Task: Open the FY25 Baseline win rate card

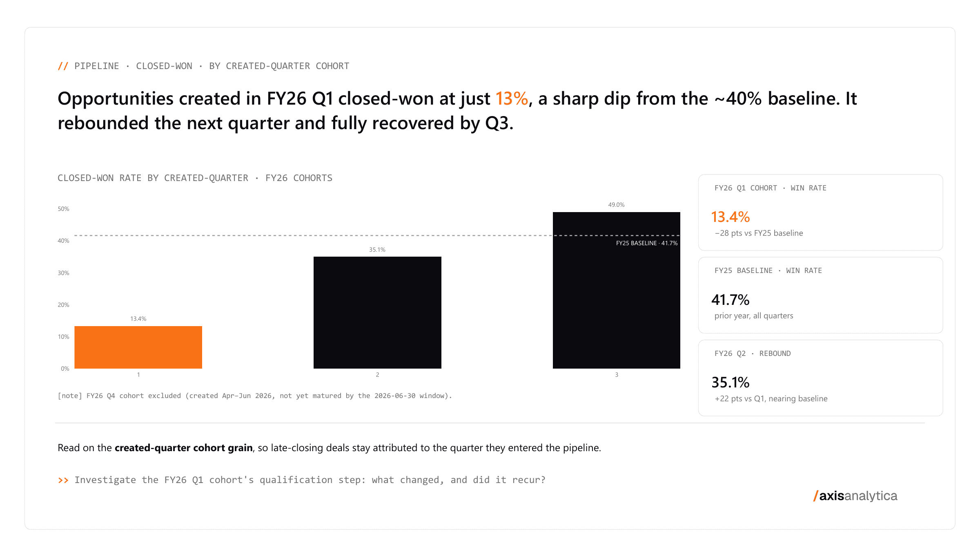Action: (x=820, y=295)
